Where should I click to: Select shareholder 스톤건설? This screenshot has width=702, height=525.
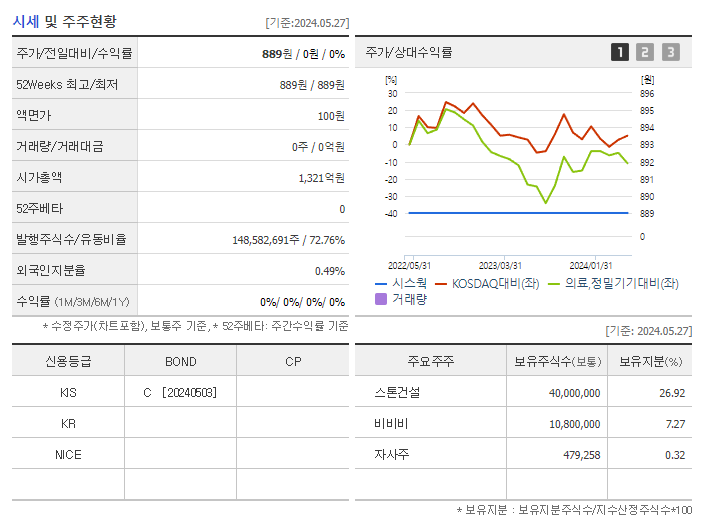click(x=397, y=393)
